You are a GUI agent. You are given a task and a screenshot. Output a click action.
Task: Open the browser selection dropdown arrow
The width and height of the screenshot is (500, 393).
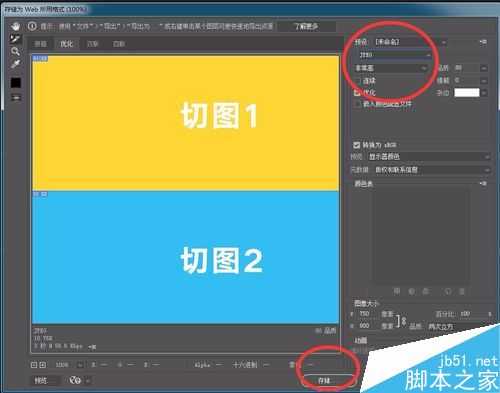[x=88, y=380]
